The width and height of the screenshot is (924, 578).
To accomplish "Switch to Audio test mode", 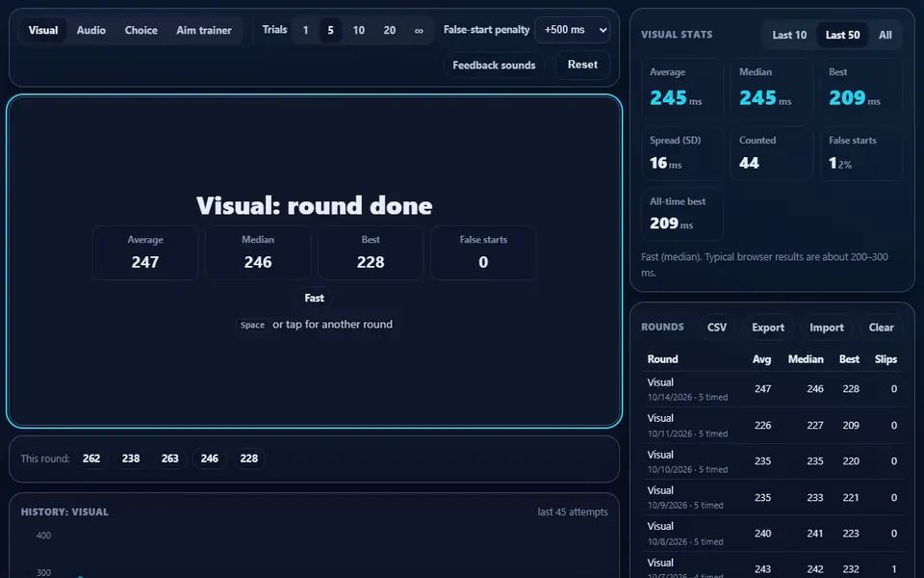I will pyautogui.click(x=90, y=30).
